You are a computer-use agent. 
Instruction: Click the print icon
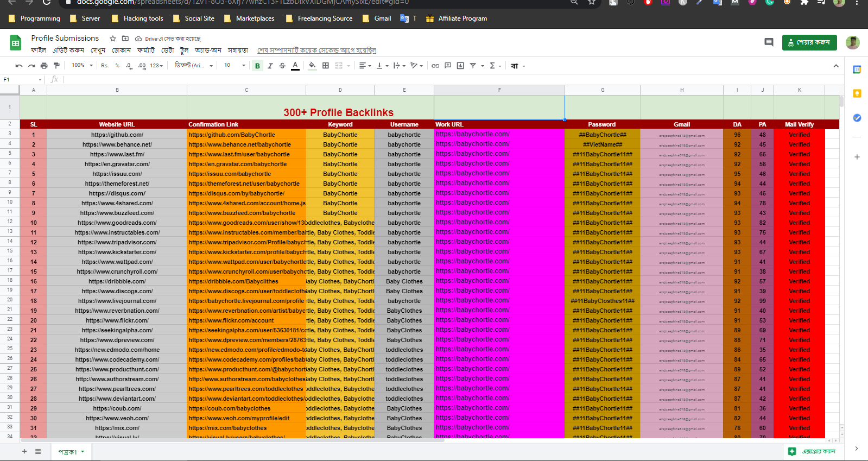click(44, 66)
